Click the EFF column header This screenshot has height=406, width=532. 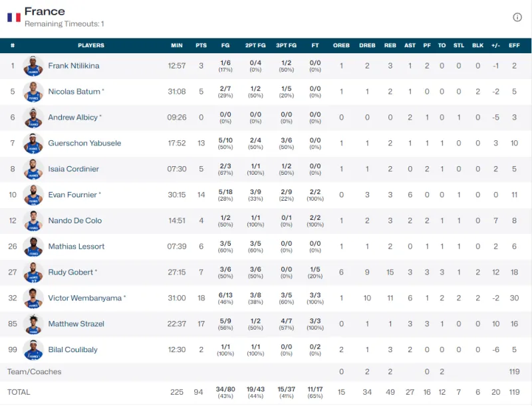click(x=514, y=46)
